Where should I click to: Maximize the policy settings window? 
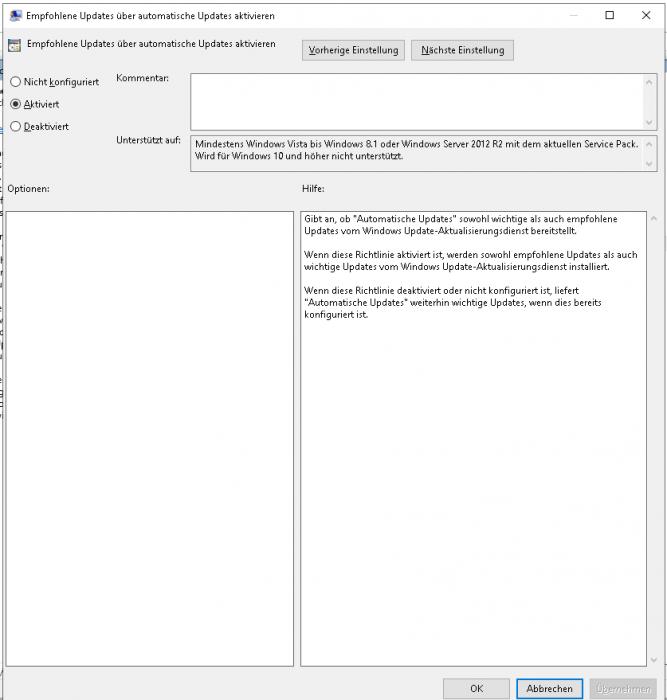[610, 16]
